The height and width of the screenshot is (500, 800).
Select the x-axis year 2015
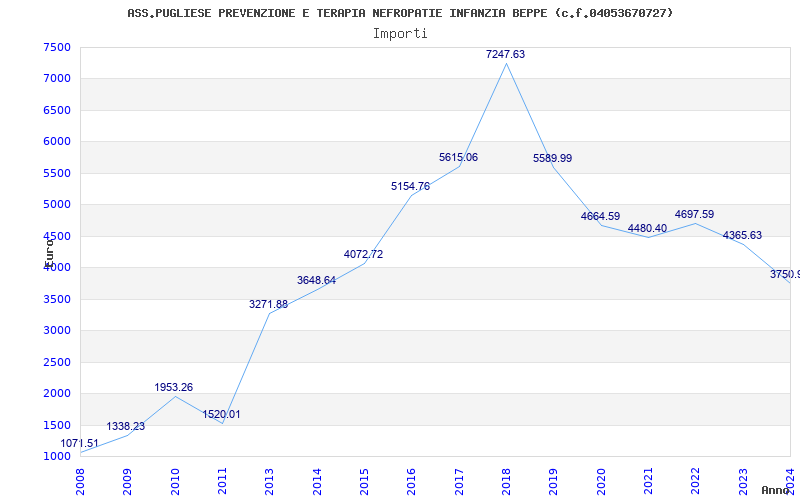click(x=364, y=482)
